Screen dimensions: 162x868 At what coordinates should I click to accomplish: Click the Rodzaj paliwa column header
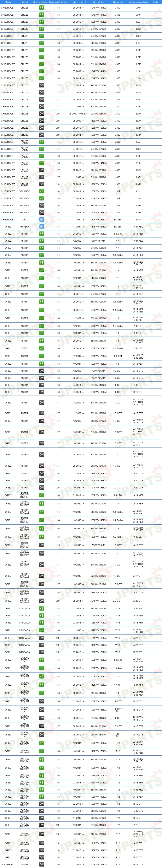[40, 2]
